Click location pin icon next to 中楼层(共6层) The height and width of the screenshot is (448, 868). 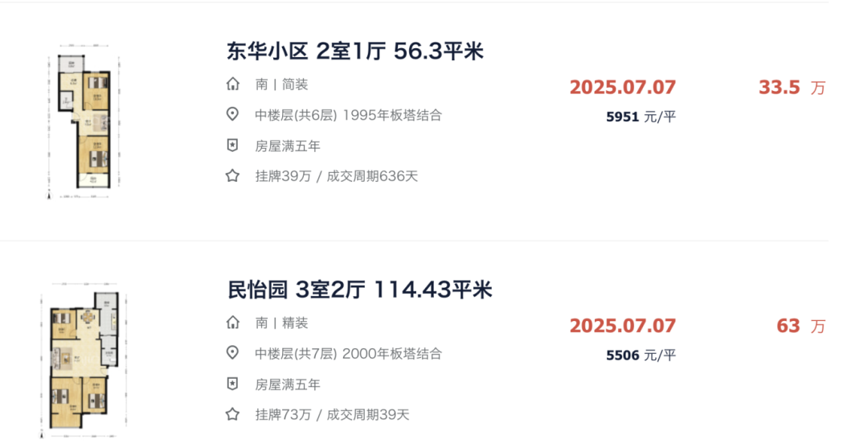[x=233, y=115]
